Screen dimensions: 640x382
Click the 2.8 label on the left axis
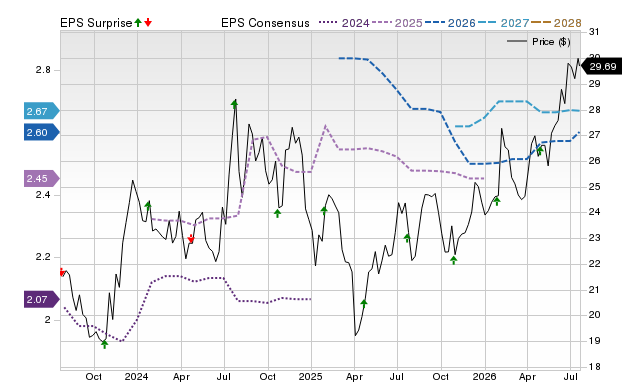point(43,70)
